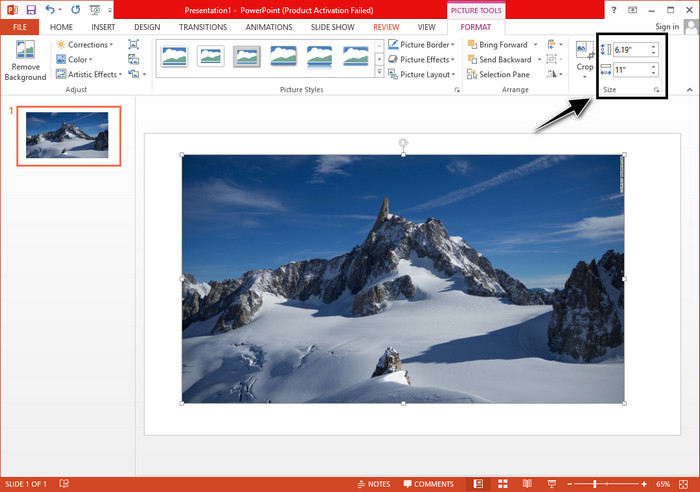Open the Picture Effects dropdown
Screen dimensions: 700x492
coord(421,59)
